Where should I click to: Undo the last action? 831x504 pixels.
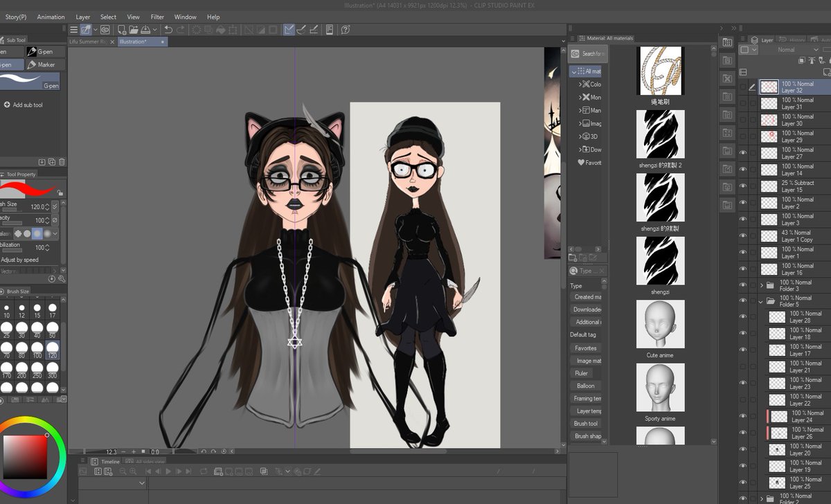tap(168, 30)
